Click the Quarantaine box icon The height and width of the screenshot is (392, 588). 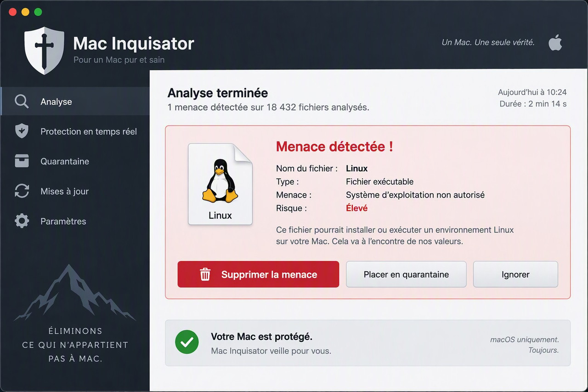click(22, 161)
